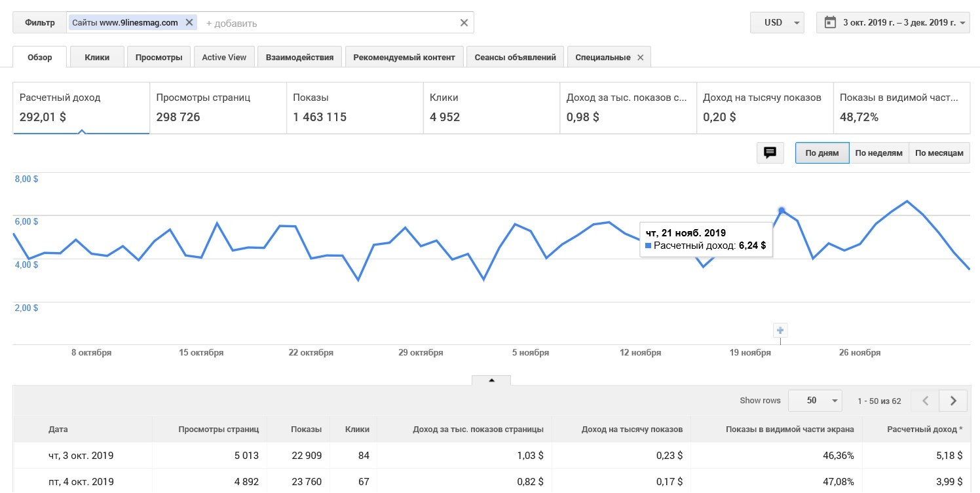
Task: Click the добавить filter input field
Action: coord(328,23)
